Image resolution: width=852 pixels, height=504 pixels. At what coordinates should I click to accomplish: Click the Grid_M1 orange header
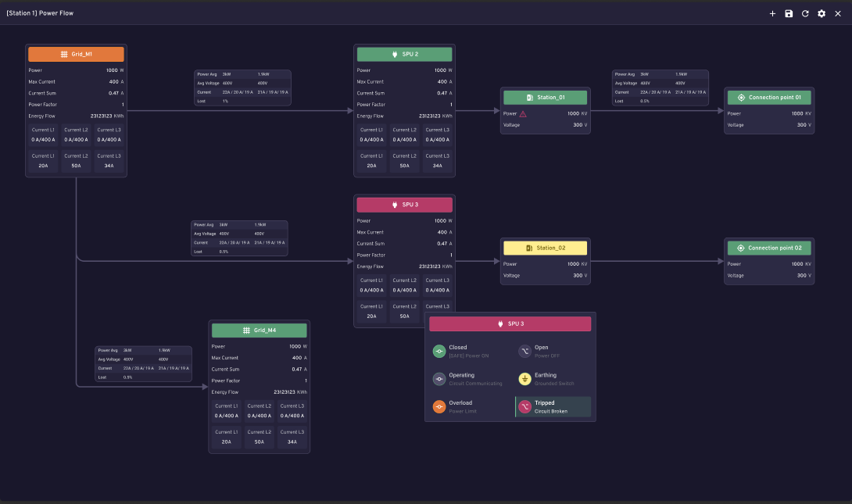(76, 55)
